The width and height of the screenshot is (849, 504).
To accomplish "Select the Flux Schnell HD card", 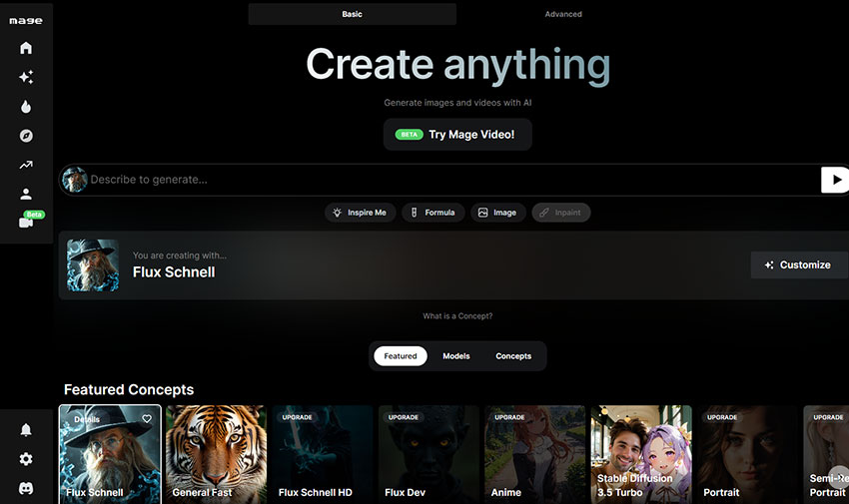I will tap(323, 454).
